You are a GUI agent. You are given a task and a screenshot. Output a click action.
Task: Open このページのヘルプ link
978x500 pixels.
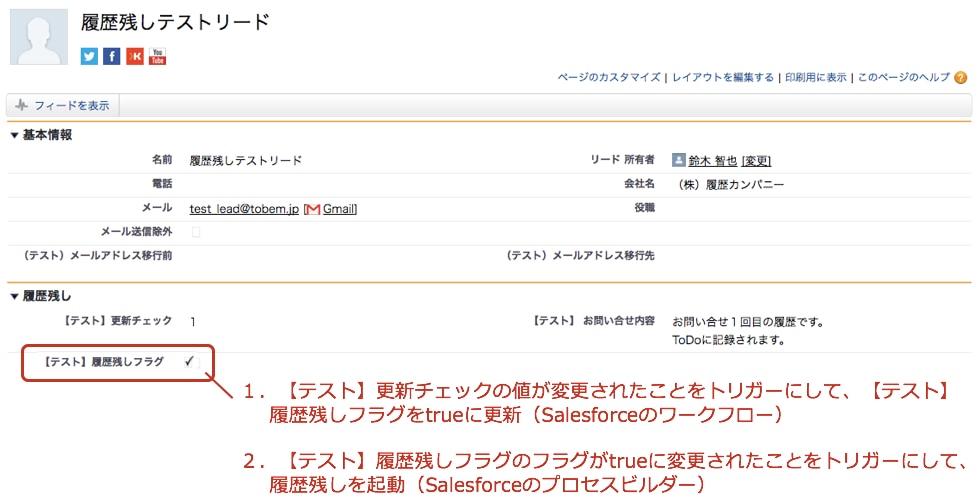coord(904,77)
